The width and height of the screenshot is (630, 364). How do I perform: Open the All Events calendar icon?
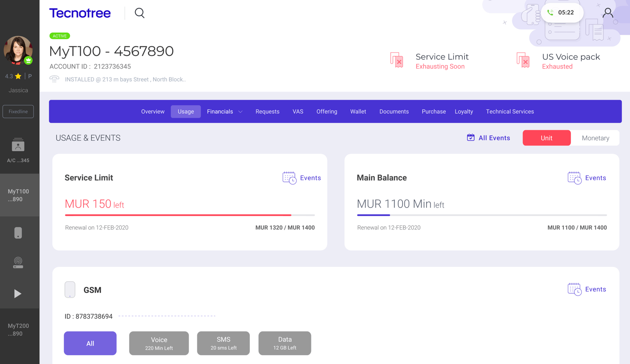tap(471, 138)
